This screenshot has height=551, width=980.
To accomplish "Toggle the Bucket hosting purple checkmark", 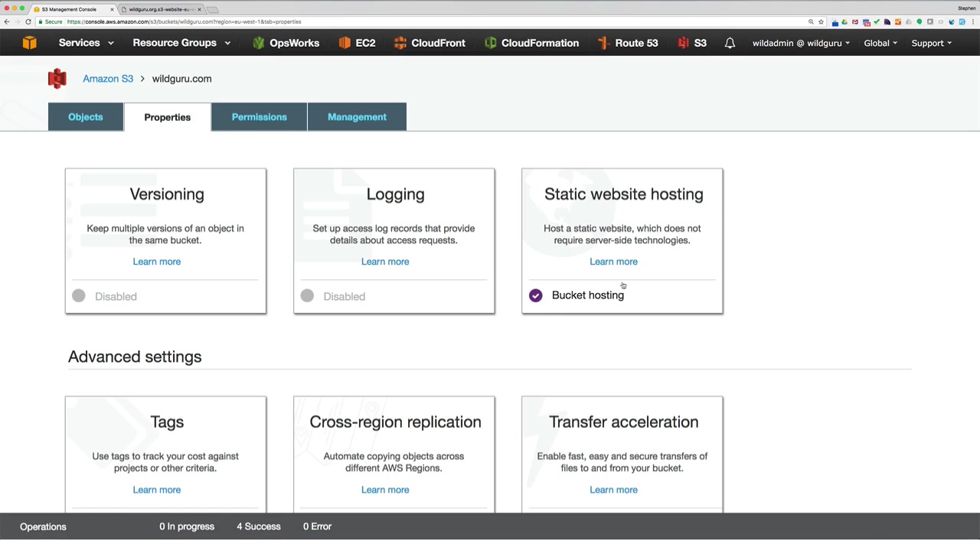I will (x=536, y=295).
